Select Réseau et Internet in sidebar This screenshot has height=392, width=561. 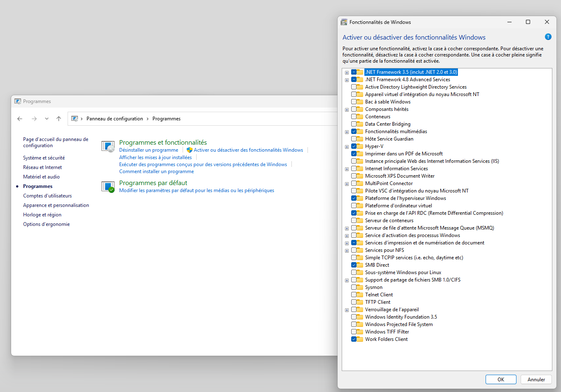point(42,167)
